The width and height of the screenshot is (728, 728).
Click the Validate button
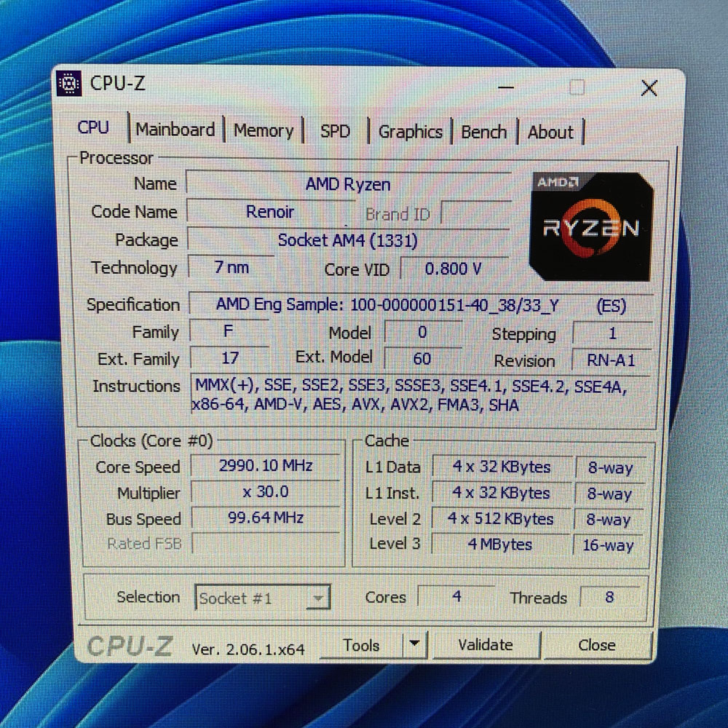pyautogui.click(x=486, y=645)
